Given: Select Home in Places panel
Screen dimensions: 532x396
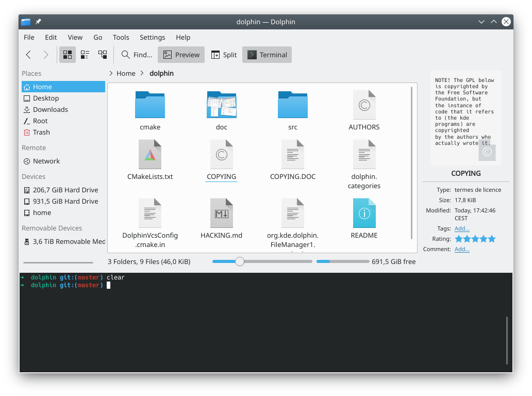Looking at the screenshot, I should point(63,87).
